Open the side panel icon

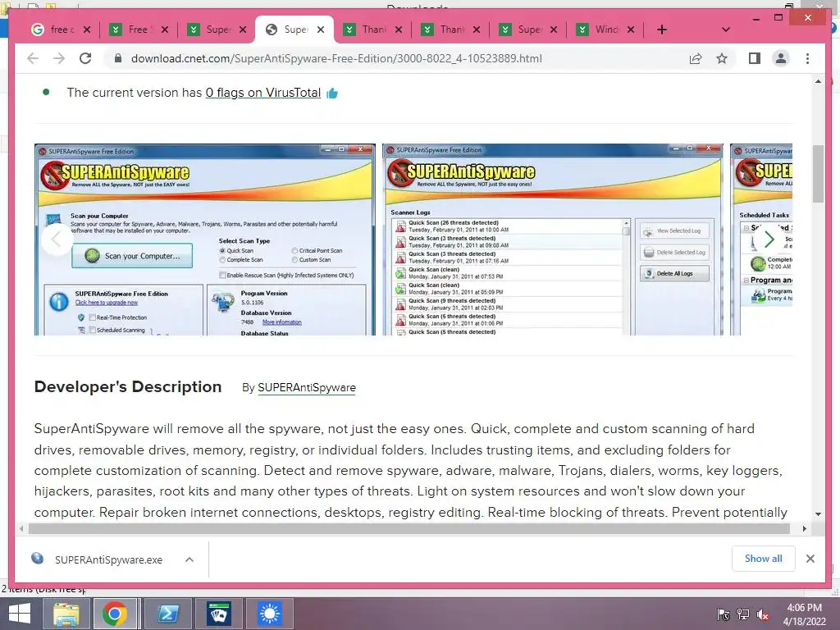(x=755, y=58)
